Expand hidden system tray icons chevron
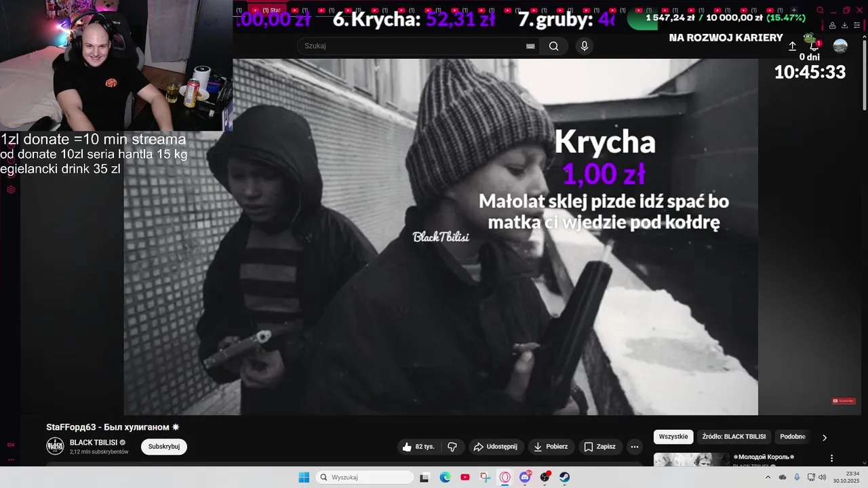The image size is (868, 488). (768, 477)
